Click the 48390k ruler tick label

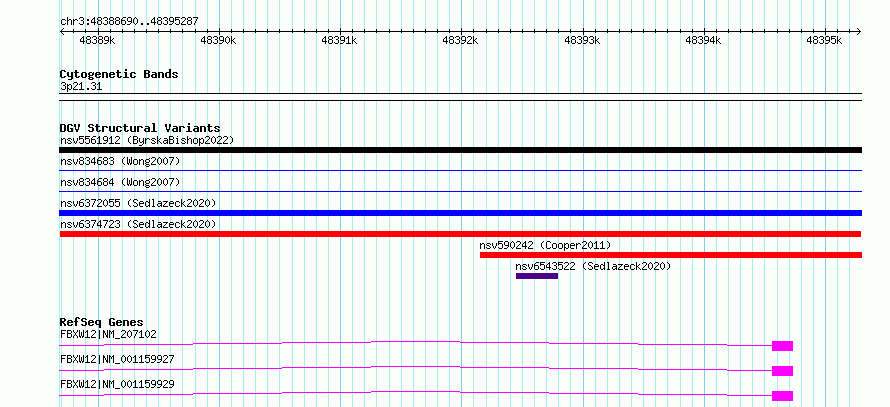219,41
